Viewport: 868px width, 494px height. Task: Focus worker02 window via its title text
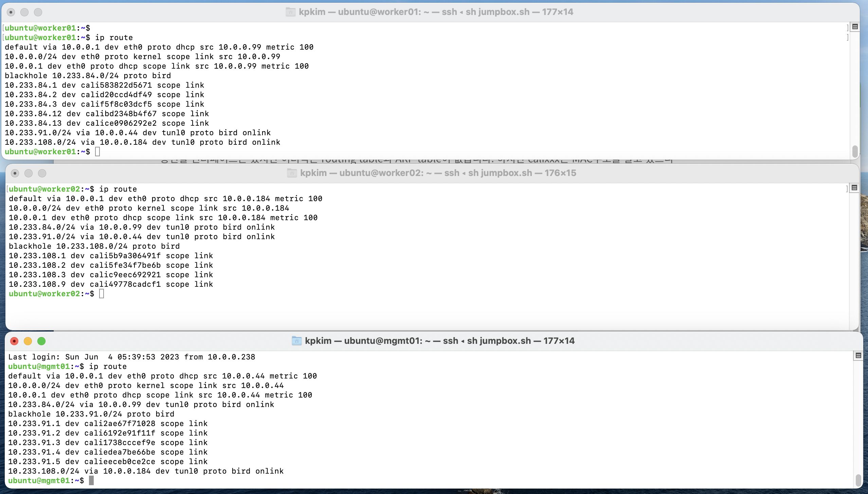[x=438, y=173]
